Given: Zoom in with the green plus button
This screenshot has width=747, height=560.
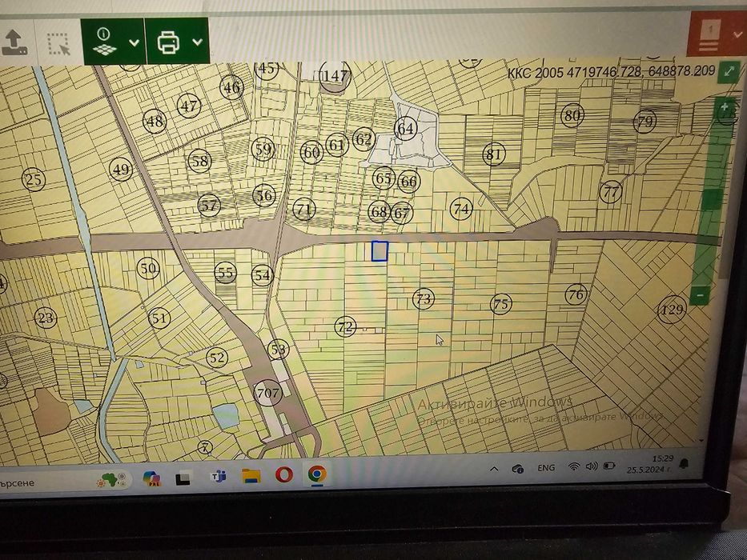Looking at the screenshot, I should coord(725,106).
